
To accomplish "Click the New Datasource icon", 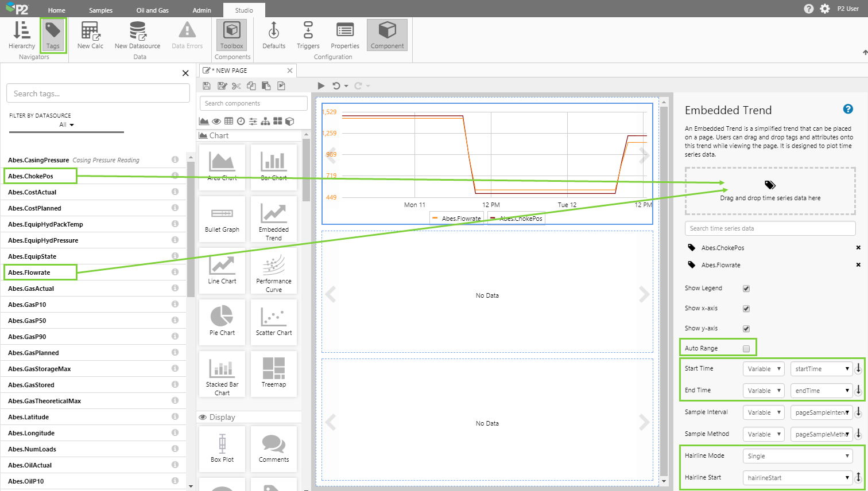I will [137, 35].
